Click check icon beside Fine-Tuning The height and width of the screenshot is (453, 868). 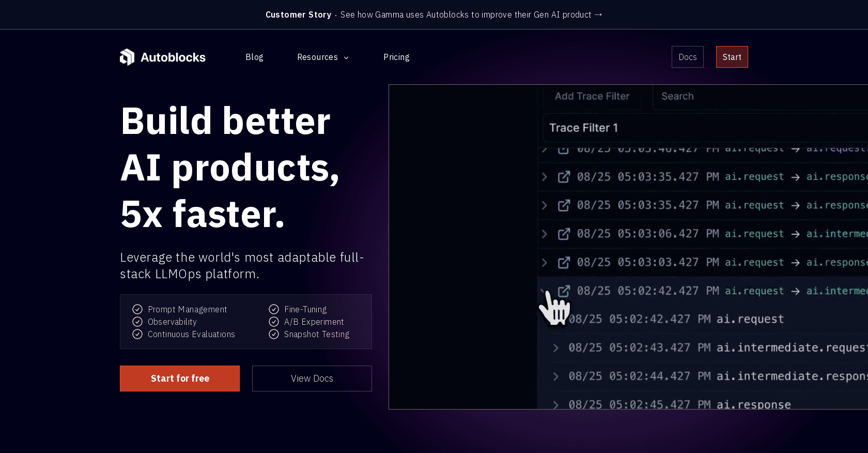(x=274, y=309)
